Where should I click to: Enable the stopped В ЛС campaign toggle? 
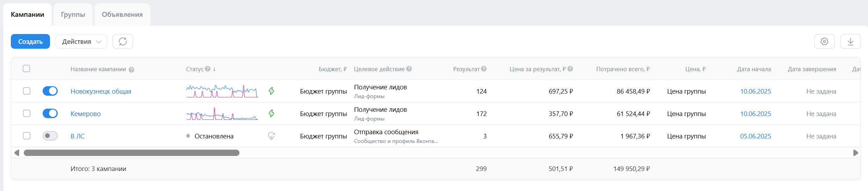point(50,136)
